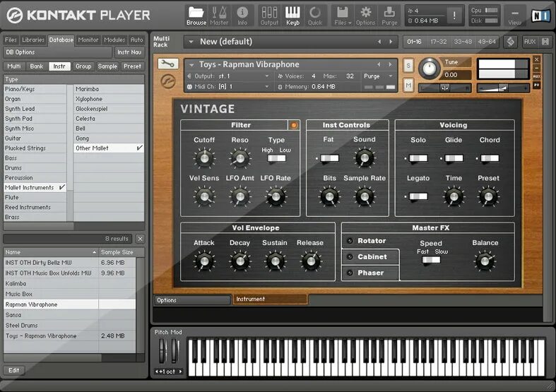Open the Options gear icon
The width and height of the screenshot is (556, 392).
pyautogui.click(x=365, y=13)
